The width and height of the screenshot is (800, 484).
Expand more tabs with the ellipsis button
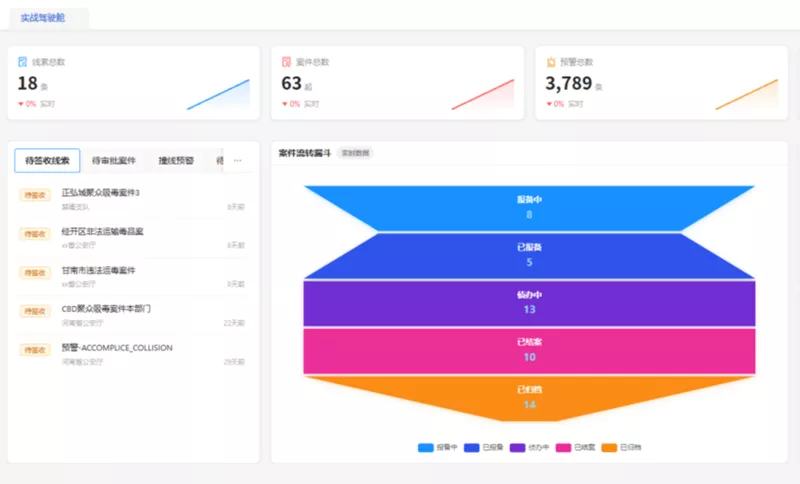tap(238, 161)
